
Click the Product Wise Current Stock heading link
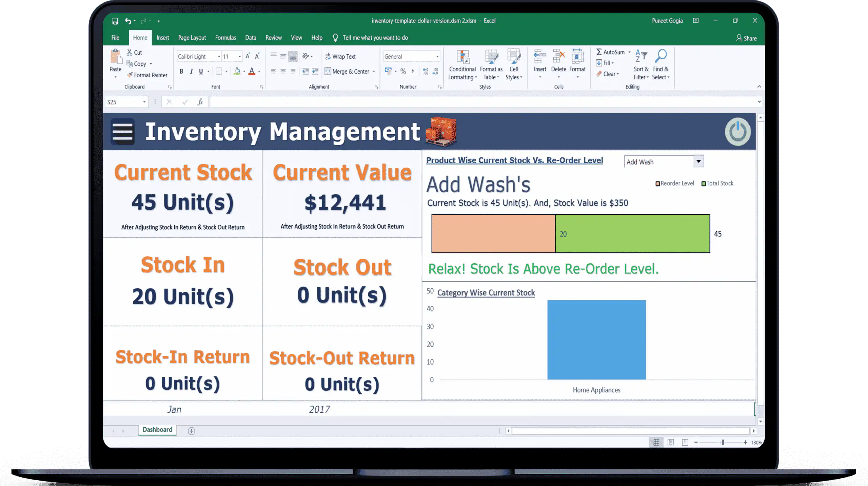click(514, 160)
